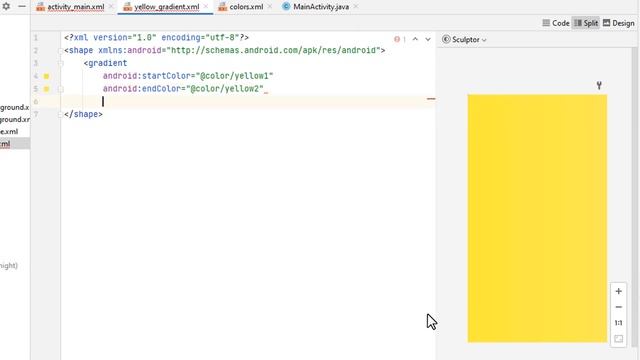Screen dimensions: 640x360
Task: Switch editor to Code view
Action: click(556, 23)
